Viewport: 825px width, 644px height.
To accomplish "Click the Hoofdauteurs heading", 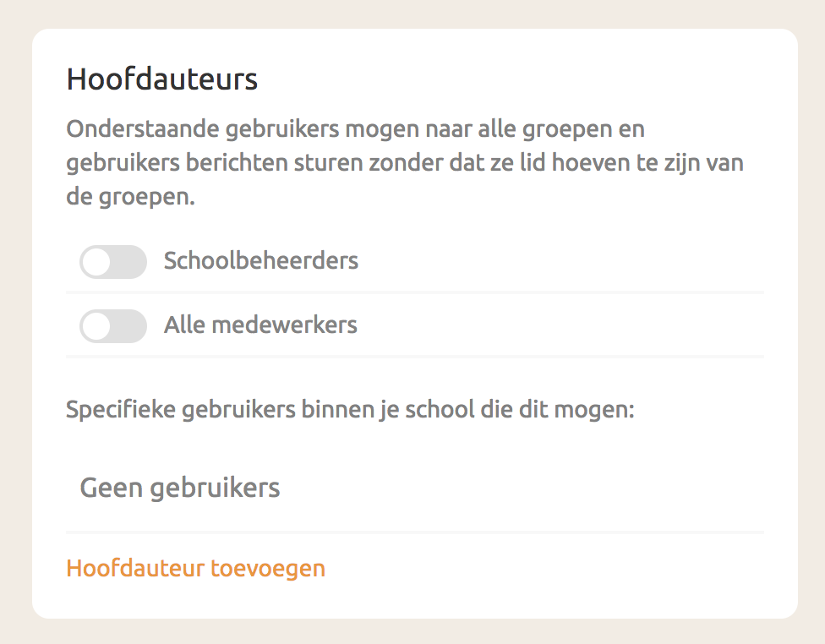I will [161, 79].
